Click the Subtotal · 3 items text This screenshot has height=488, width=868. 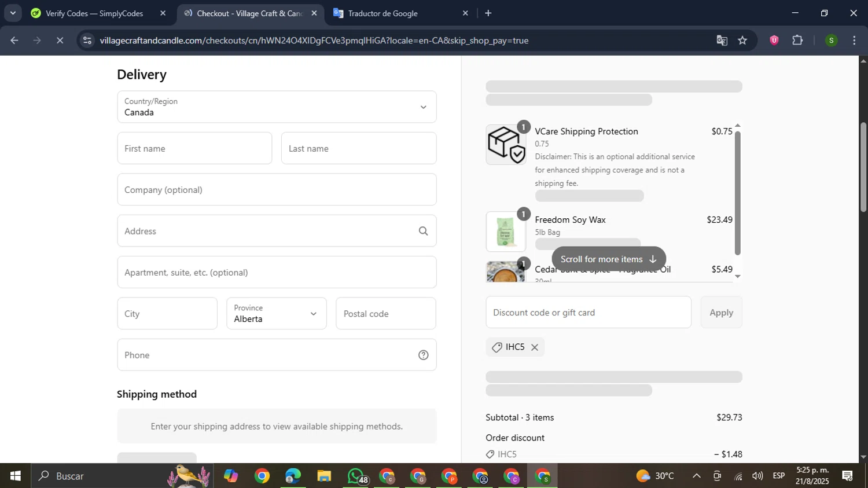click(x=520, y=417)
